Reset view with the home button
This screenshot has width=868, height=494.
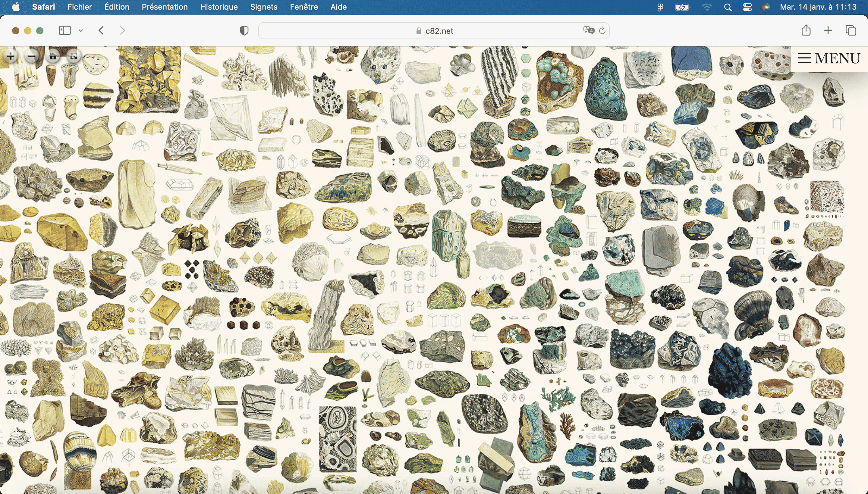(x=53, y=56)
